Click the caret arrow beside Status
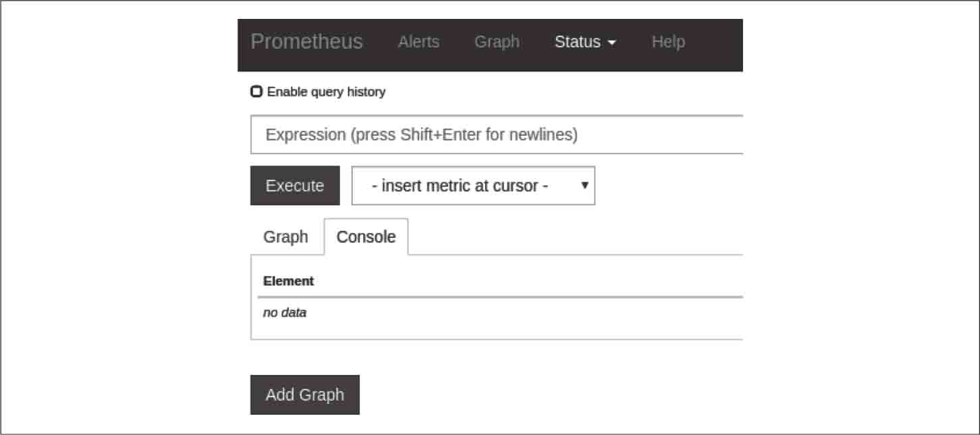This screenshot has width=980, height=435. point(612,43)
